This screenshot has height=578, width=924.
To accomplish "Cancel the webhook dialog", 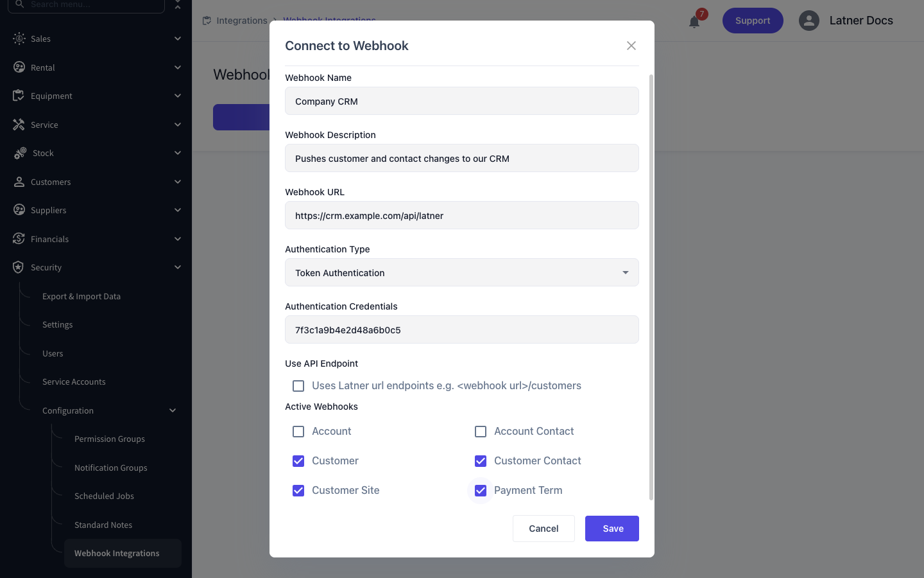I will pyautogui.click(x=543, y=529).
